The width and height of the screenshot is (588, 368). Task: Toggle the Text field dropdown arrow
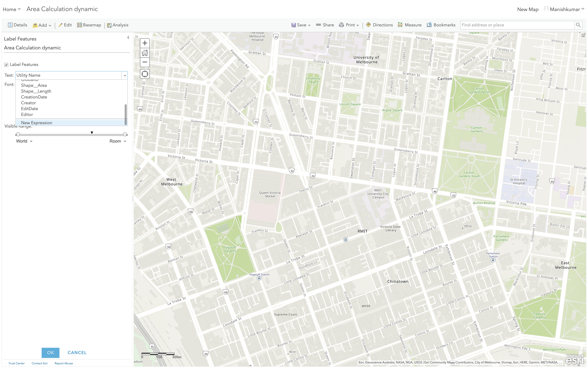click(x=125, y=75)
